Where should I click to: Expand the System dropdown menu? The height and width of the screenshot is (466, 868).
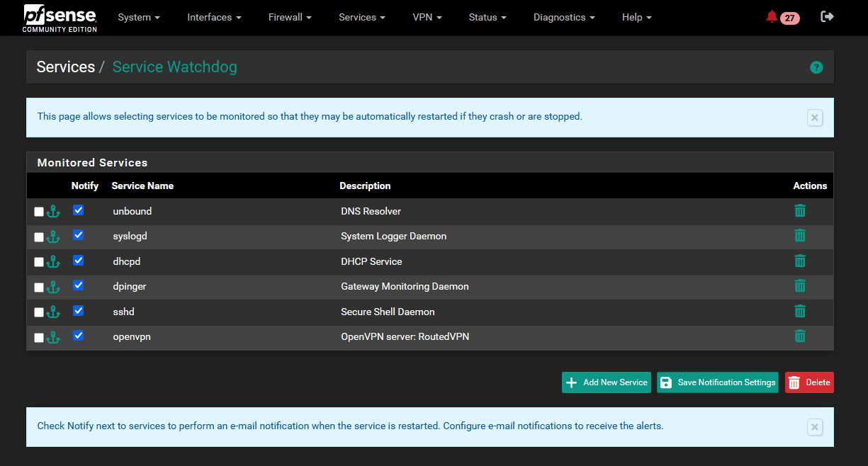(x=138, y=17)
